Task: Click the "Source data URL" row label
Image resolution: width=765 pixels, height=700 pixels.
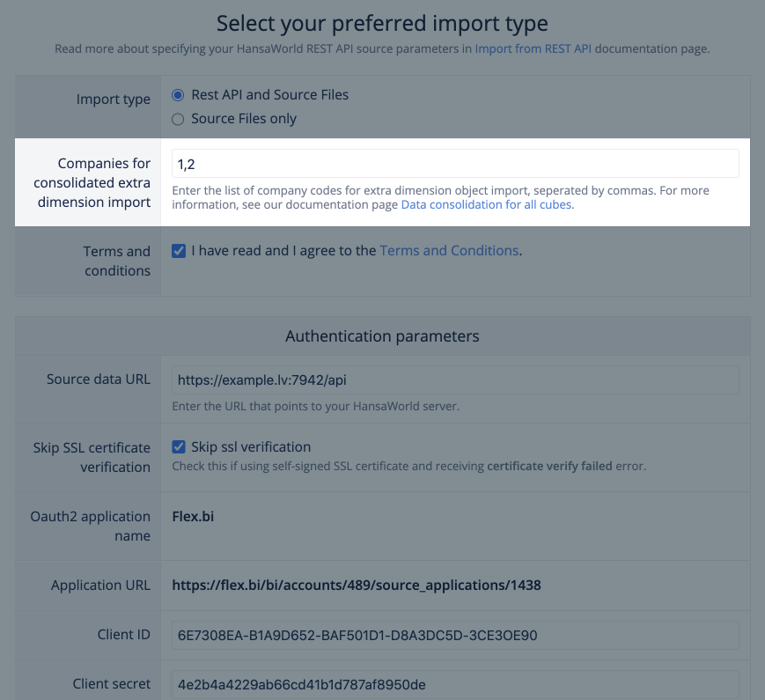Action: pyautogui.click(x=99, y=379)
